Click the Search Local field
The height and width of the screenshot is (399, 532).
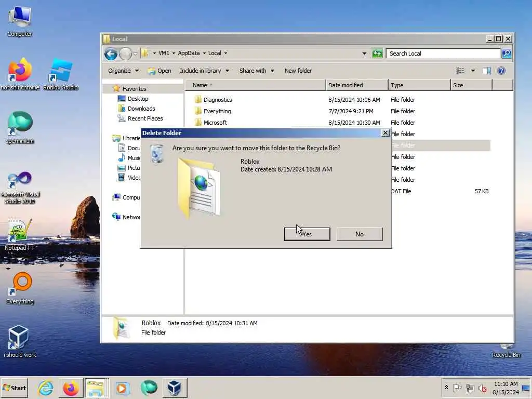pyautogui.click(x=443, y=54)
